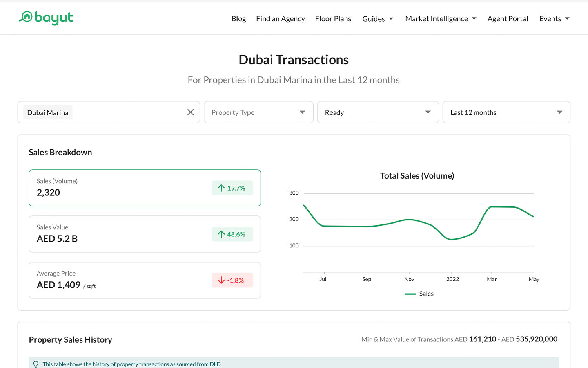Open the Ready completion status dropdown
This screenshot has height=368, width=588.
coord(378,112)
